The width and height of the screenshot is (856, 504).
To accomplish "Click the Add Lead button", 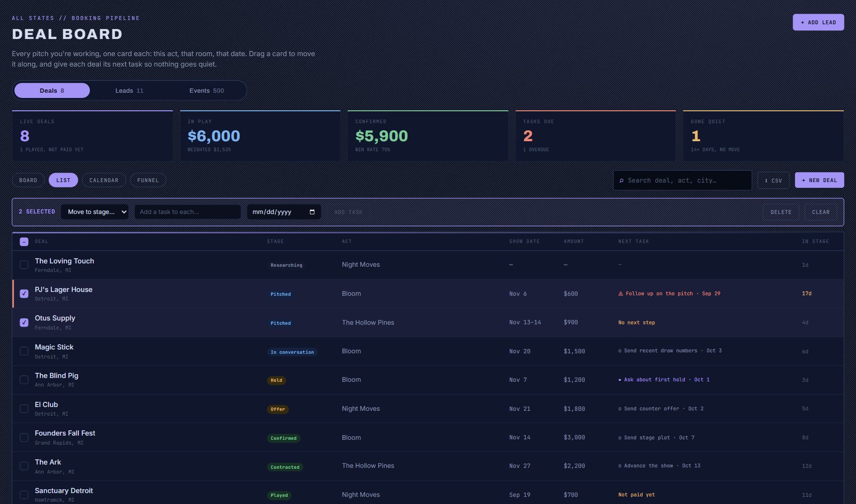I will [x=818, y=22].
